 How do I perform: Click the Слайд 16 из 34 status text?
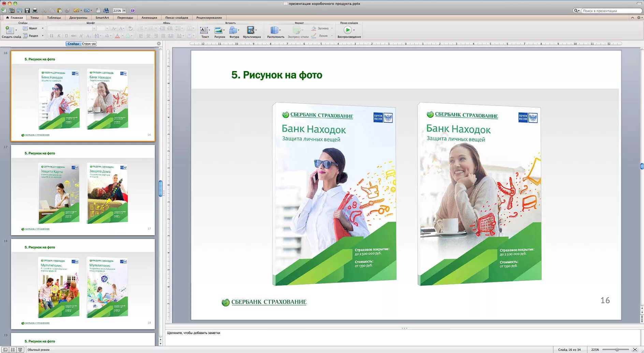[x=569, y=350]
